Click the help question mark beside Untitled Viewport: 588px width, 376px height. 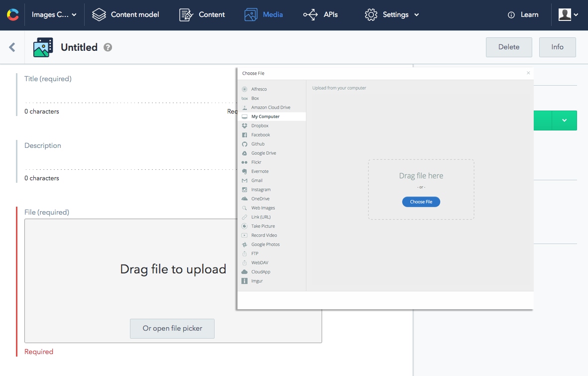tap(108, 47)
